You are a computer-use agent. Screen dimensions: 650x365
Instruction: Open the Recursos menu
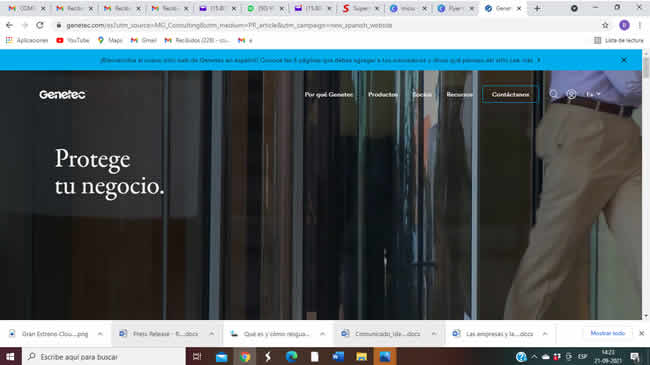459,95
